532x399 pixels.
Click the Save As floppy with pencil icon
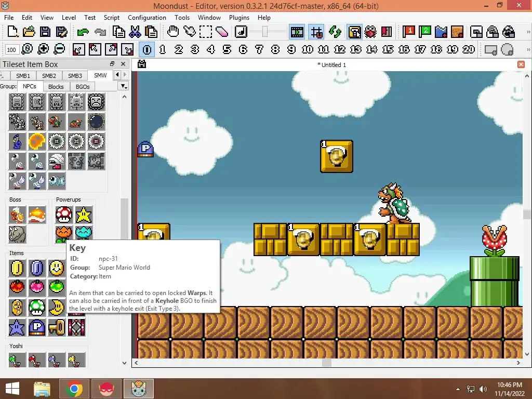coord(61,32)
